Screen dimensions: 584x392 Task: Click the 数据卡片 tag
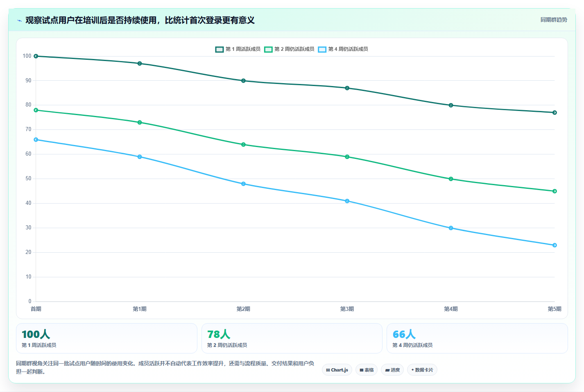tap(422, 370)
